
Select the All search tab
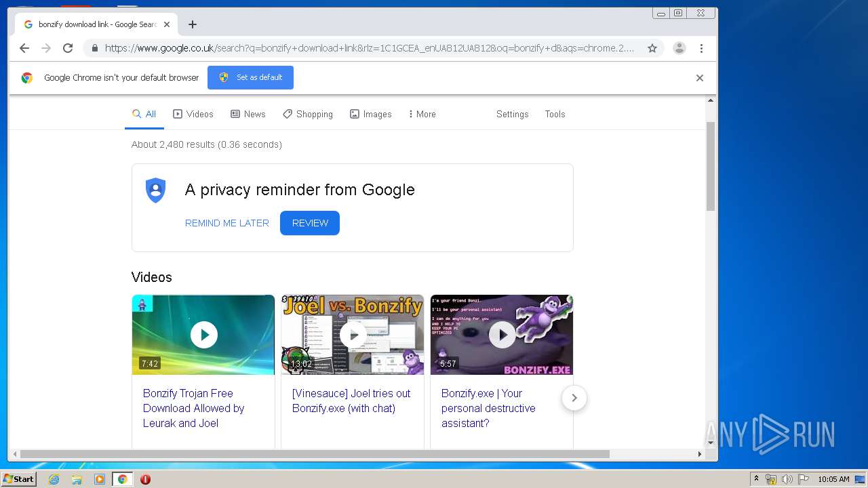pos(144,114)
